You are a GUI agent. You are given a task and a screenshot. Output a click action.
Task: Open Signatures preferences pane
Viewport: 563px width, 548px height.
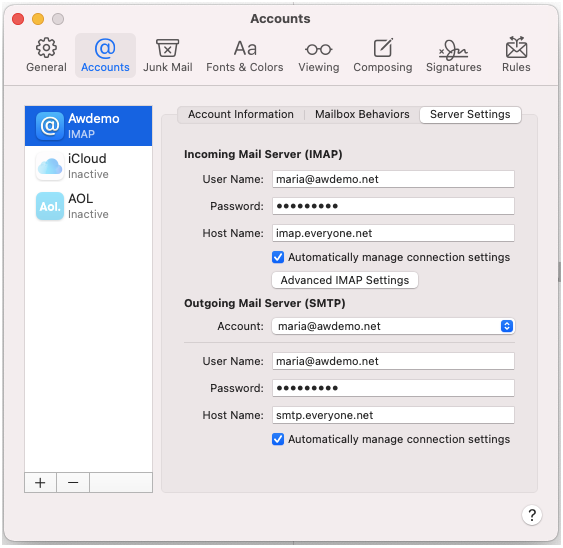tap(453, 55)
